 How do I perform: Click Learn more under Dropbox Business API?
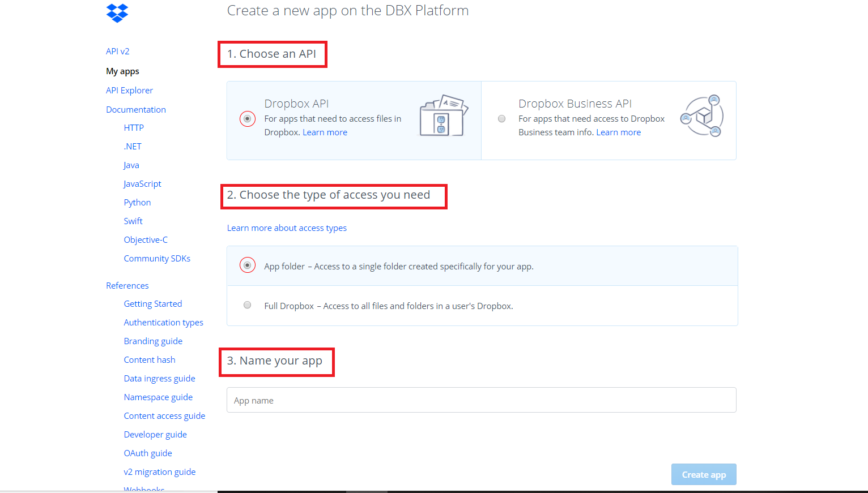click(618, 132)
